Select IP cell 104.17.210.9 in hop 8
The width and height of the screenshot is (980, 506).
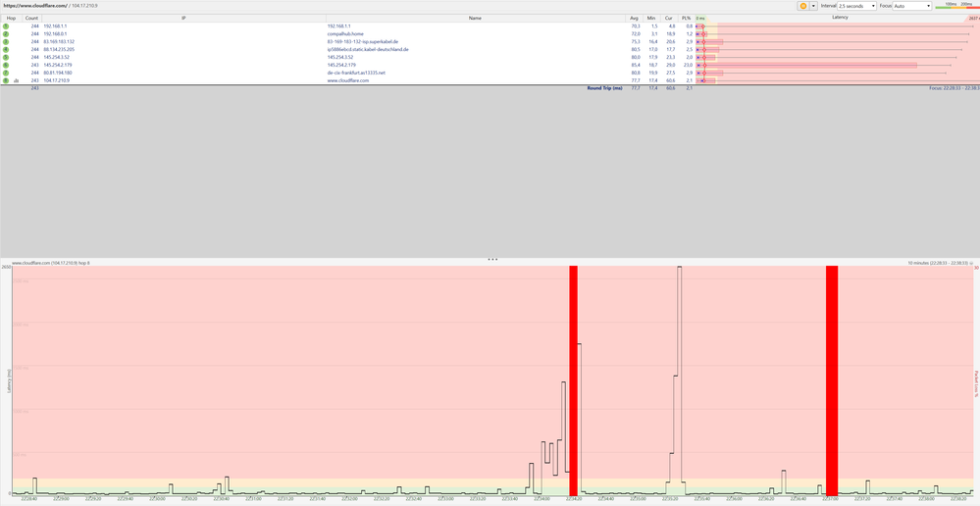pyautogui.click(x=56, y=80)
